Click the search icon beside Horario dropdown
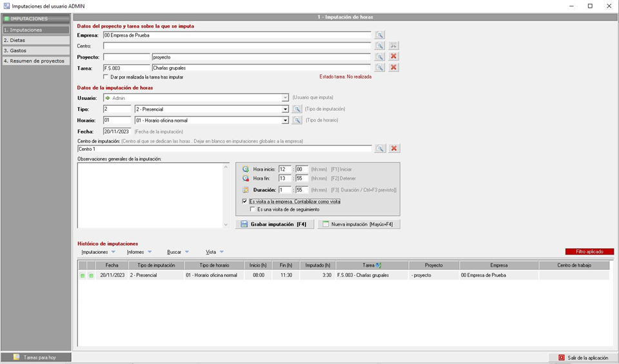Screen dimensions: 619x364 (297, 120)
